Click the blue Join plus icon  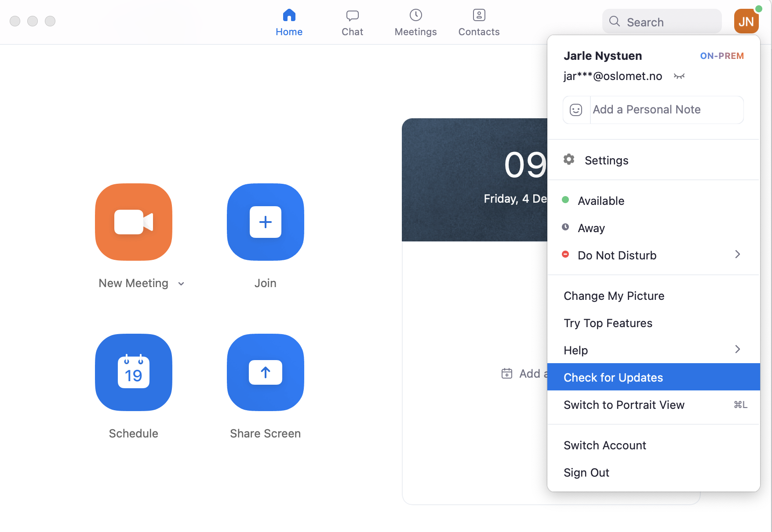coord(266,222)
